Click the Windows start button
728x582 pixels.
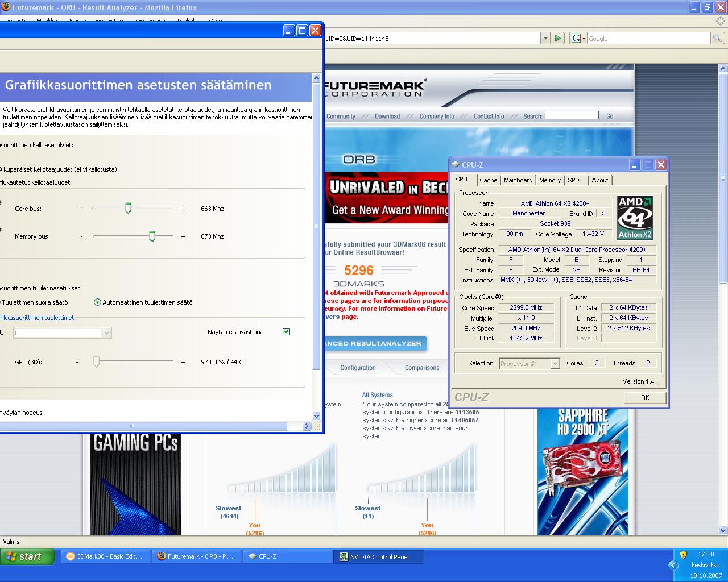(x=27, y=556)
